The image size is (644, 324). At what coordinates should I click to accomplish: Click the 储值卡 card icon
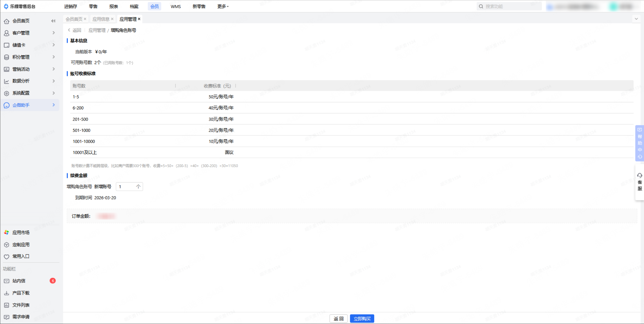7,45
